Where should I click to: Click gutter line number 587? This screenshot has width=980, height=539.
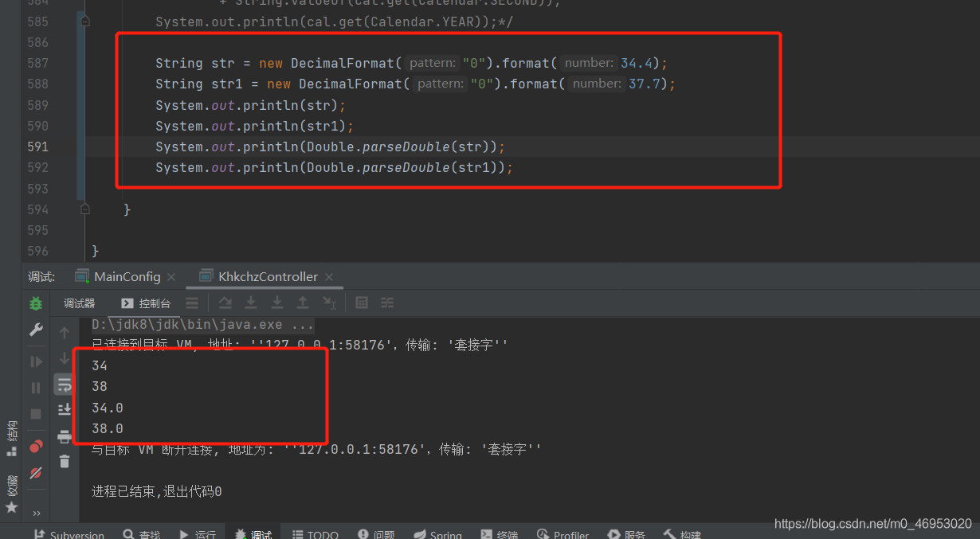[x=37, y=63]
